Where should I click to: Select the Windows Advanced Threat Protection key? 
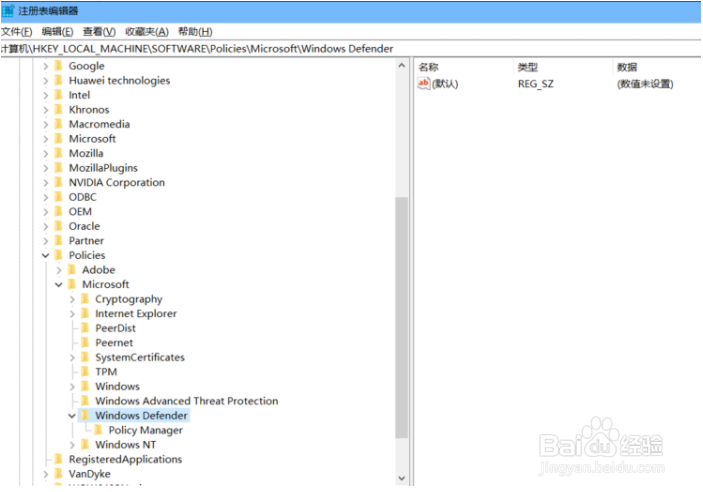187,401
